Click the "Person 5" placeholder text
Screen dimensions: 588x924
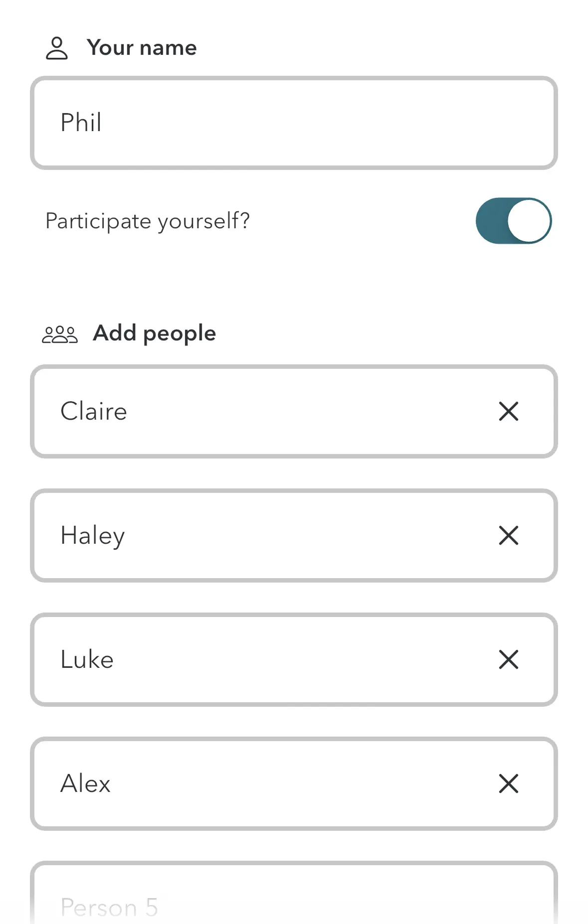[x=109, y=907]
